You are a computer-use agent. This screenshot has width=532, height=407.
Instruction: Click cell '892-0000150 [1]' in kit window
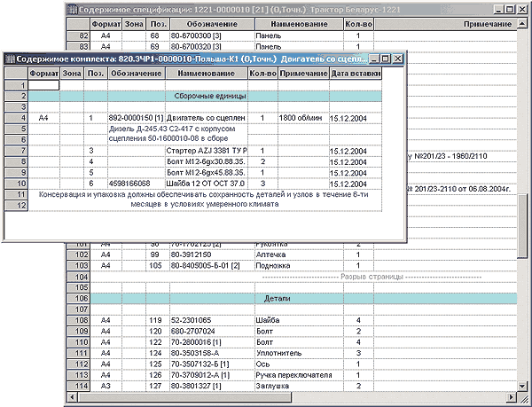tap(137, 118)
